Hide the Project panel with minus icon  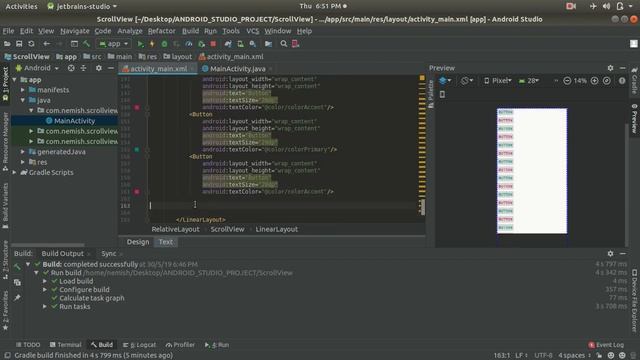pos(111,68)
